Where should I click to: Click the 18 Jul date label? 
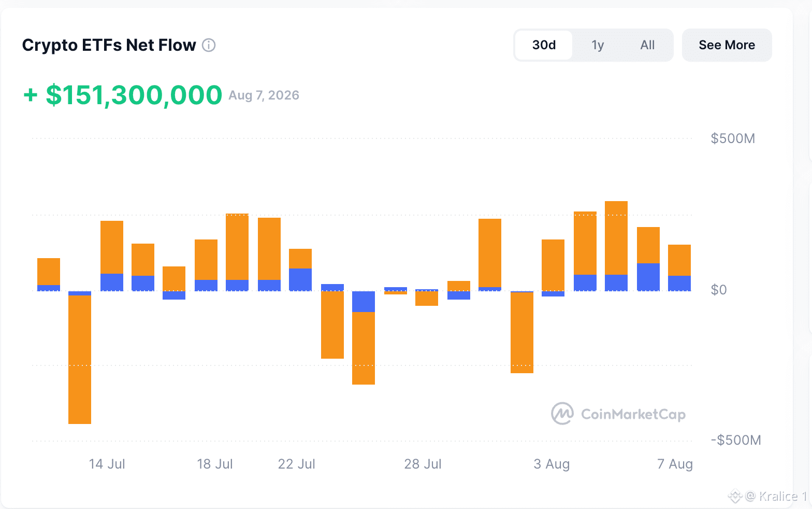215,464
